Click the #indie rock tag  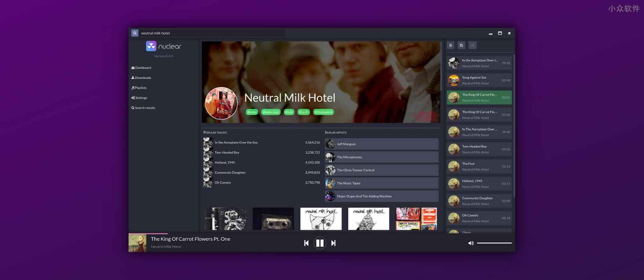tap(271, 112)
